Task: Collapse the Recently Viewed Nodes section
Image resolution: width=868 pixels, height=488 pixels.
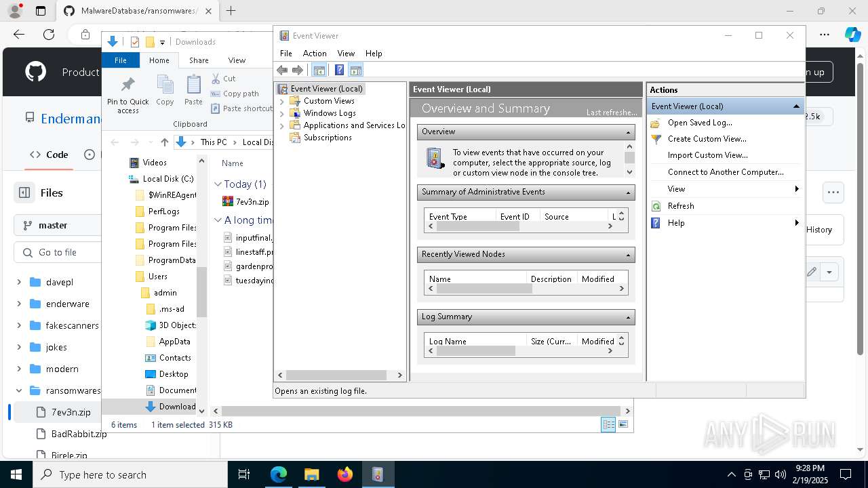Action: click(629, 255)
